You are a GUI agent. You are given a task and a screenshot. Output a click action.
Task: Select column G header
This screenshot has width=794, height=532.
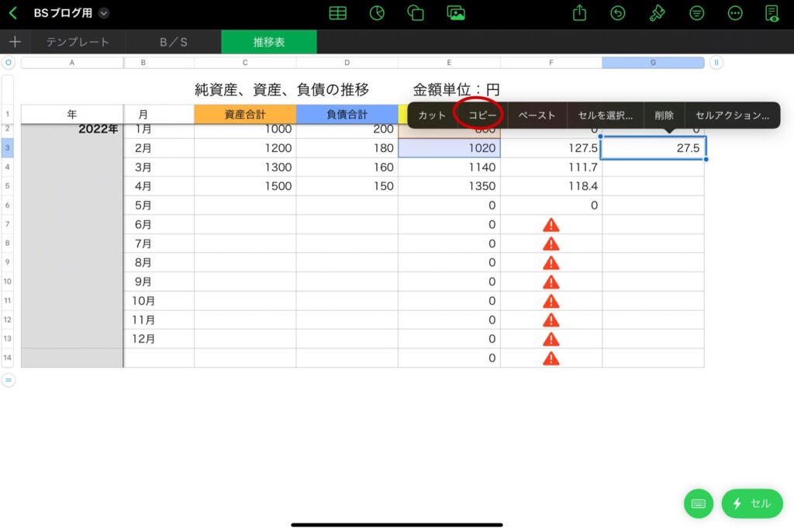click(653, 62)
